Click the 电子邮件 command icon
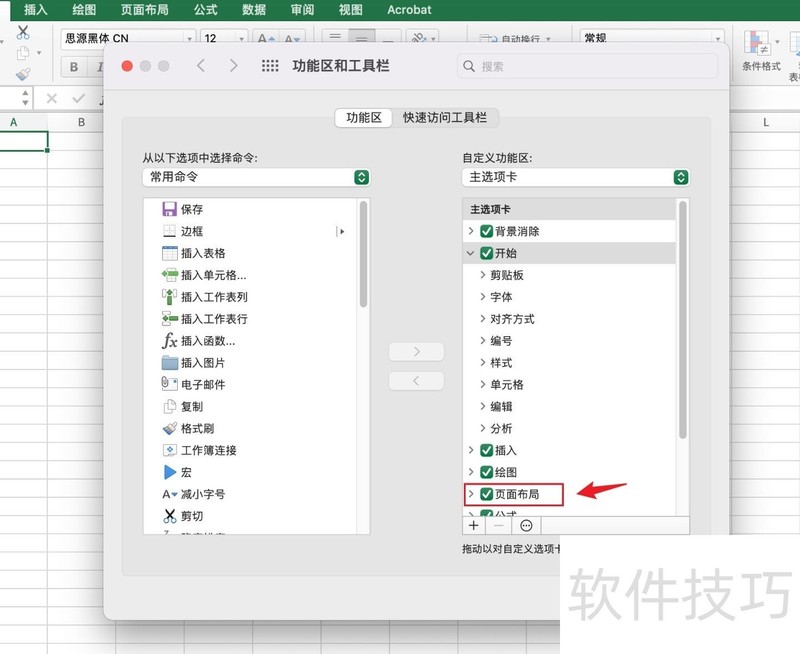 pos(169,385)
